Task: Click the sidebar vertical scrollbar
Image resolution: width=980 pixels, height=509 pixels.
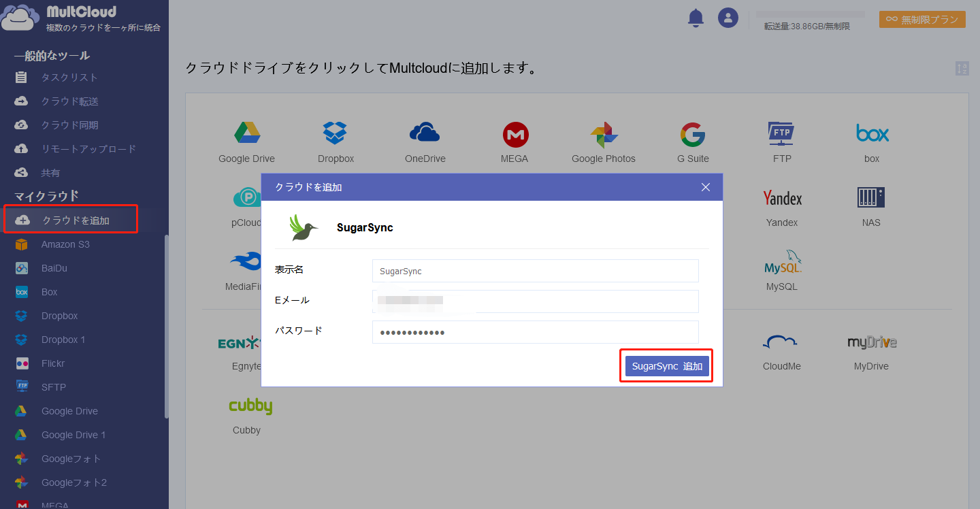Action: coord(167,327)
